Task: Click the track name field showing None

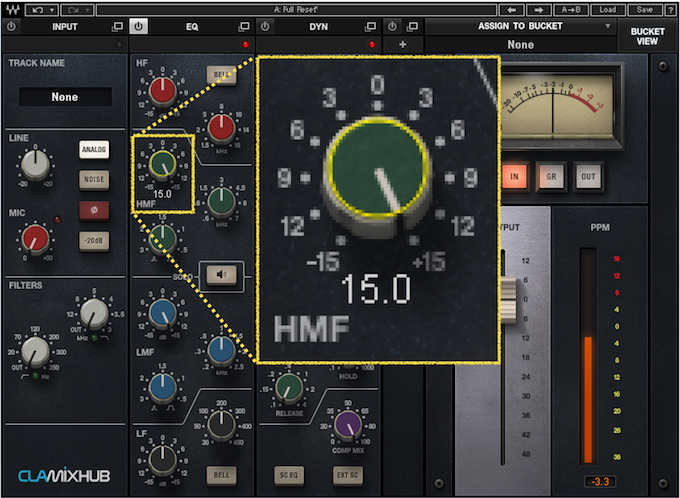Action: click(x=65, y=96)
